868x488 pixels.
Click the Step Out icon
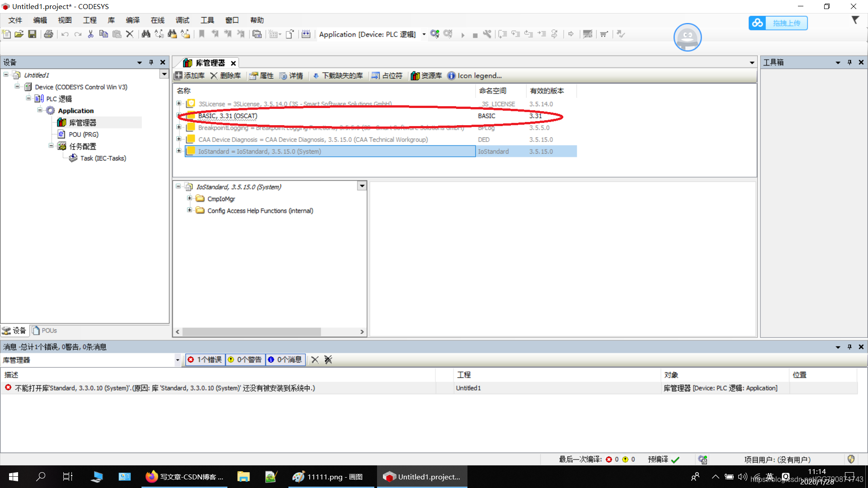coord(528,34)
